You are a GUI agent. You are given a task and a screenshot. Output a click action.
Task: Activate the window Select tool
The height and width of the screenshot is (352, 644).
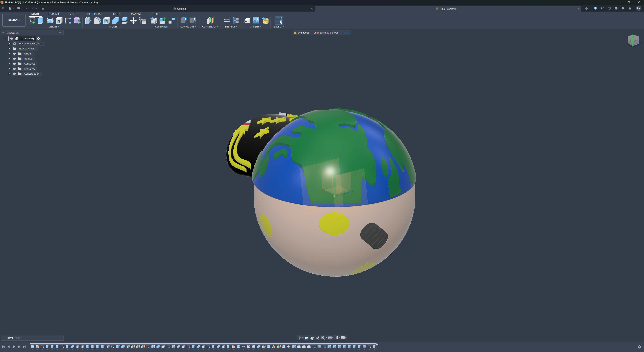coord(279,20)
